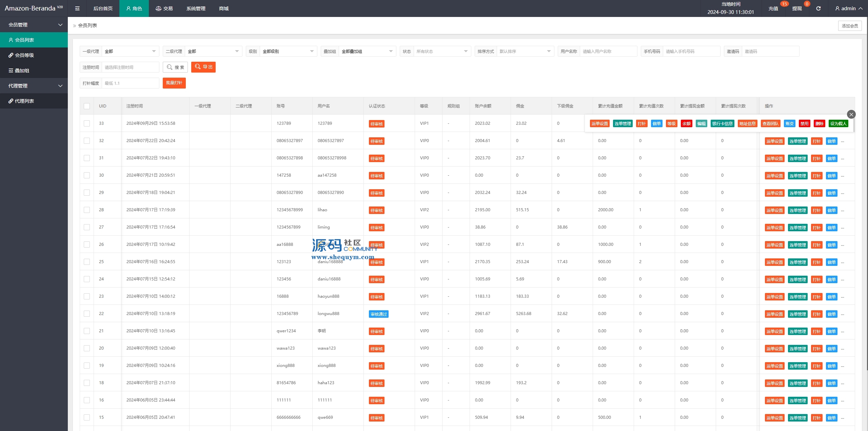
Task: Click the 搜索 search button
Action: click(x=175, y=67)
